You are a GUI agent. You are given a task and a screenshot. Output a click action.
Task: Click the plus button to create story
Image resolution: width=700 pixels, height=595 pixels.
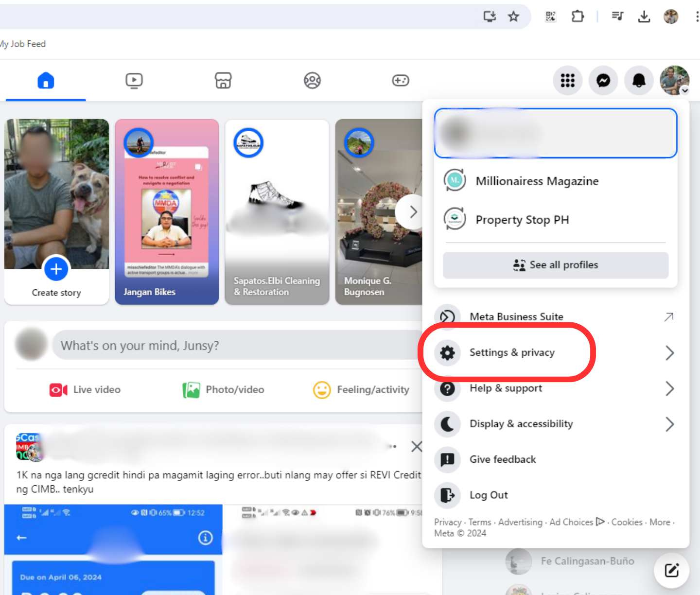pyautogui.click(x=56, y=269)
